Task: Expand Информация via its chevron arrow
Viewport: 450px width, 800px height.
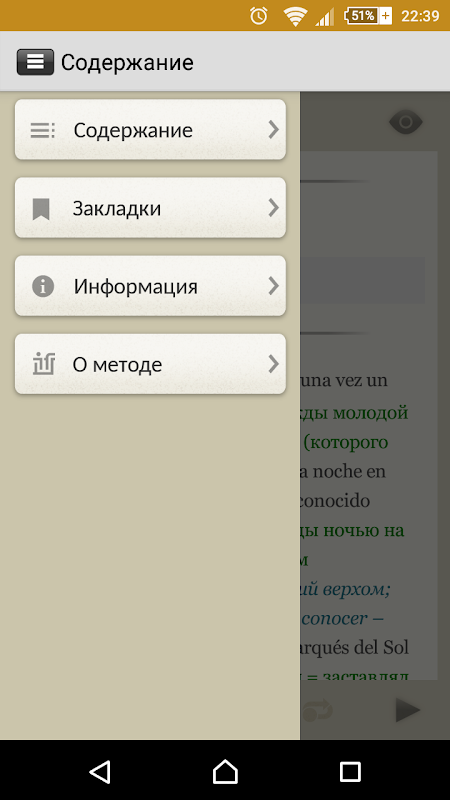Action: [x=273, y=286]
